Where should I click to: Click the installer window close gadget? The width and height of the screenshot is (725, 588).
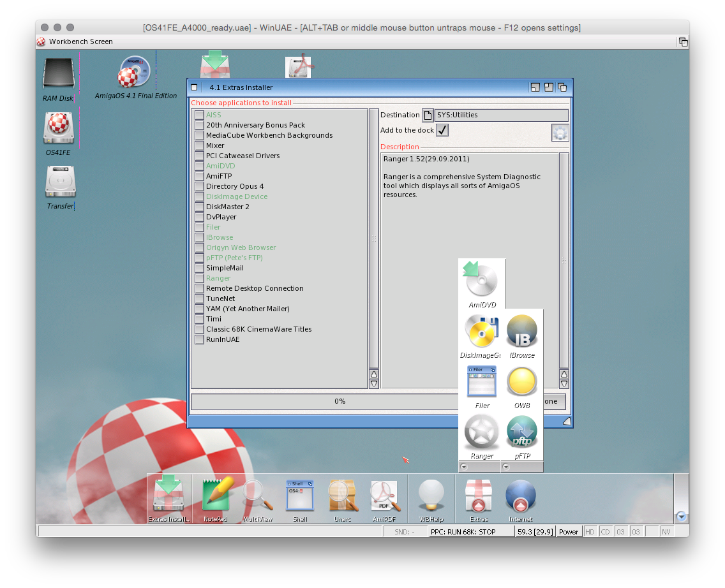click(x=194, y=87)
